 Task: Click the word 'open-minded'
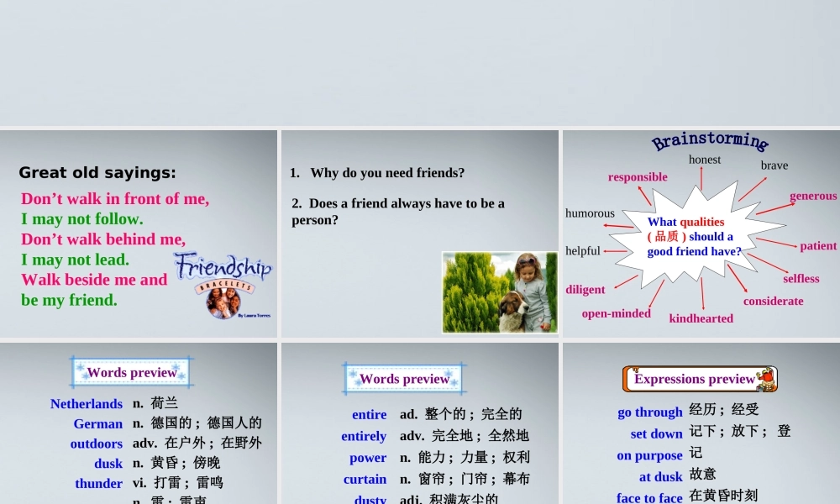click(616, 313)
